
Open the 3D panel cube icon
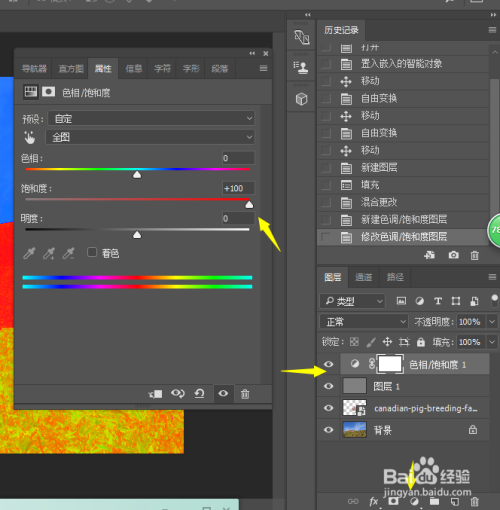pos(301,99)
